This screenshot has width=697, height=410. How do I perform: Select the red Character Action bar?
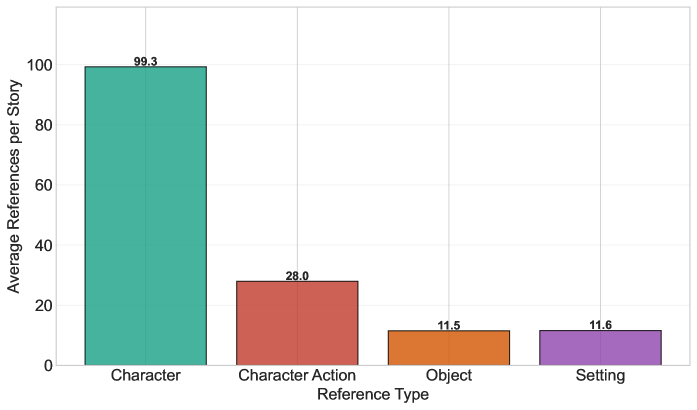[x=297, y=322]
